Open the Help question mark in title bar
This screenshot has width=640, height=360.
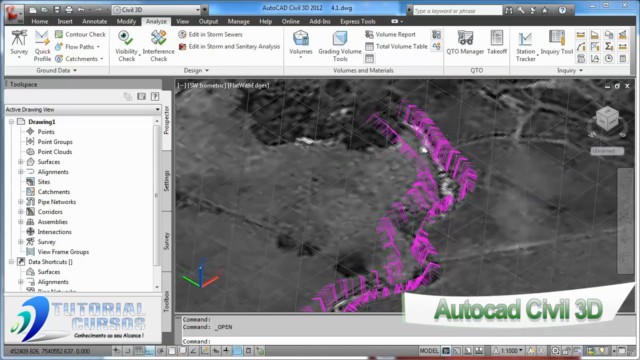562,11
